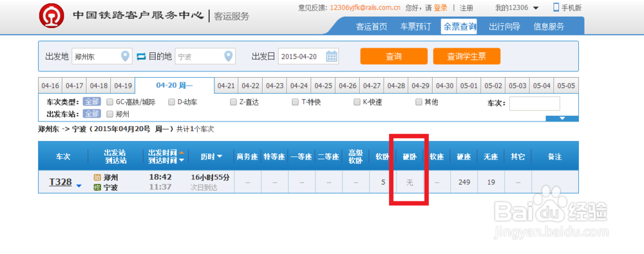Click the 车次 train number input box
Viewport: 644px width, 254px height.
(535, 104)
